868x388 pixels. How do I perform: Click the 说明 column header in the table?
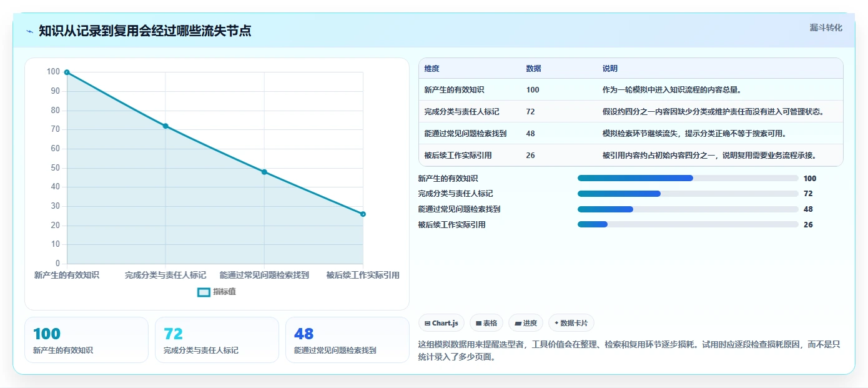[609, 69]
